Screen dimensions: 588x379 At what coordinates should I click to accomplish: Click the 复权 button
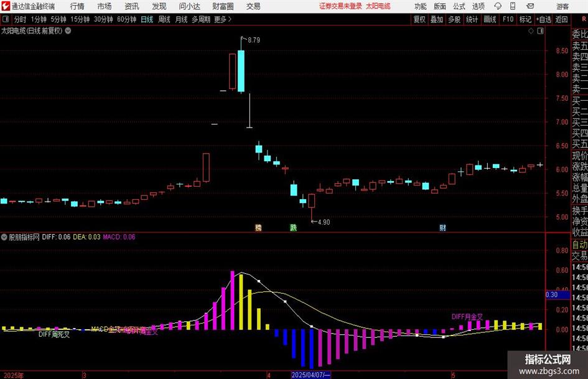(x=419, y=19)
